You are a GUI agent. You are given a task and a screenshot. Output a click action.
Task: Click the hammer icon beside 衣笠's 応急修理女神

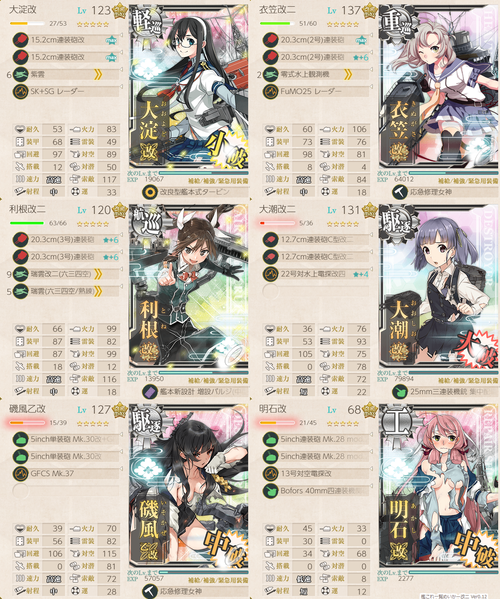tap(400, 192)
